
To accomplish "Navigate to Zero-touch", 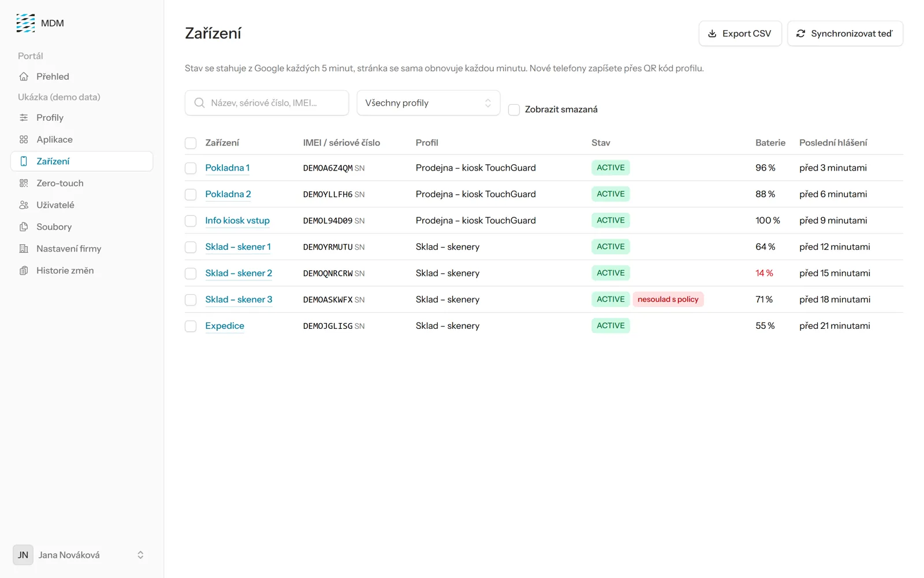I will pos(81,183).
